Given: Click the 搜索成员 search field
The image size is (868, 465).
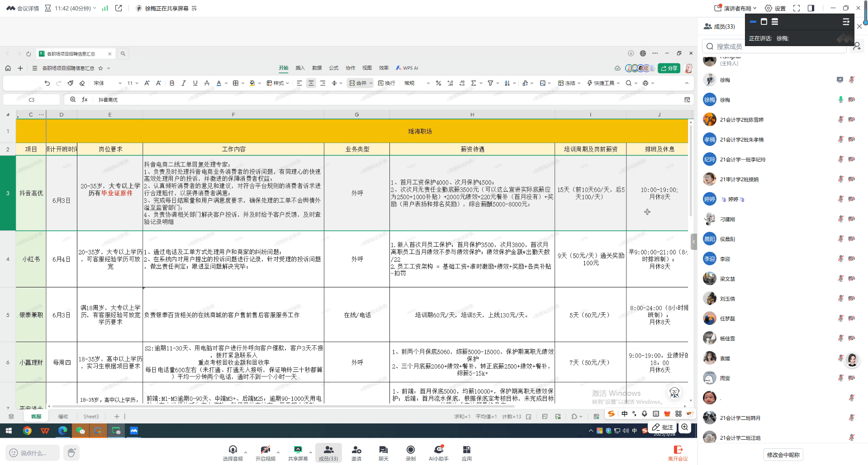Looking at the screenshot, I should tap(774, 46).
